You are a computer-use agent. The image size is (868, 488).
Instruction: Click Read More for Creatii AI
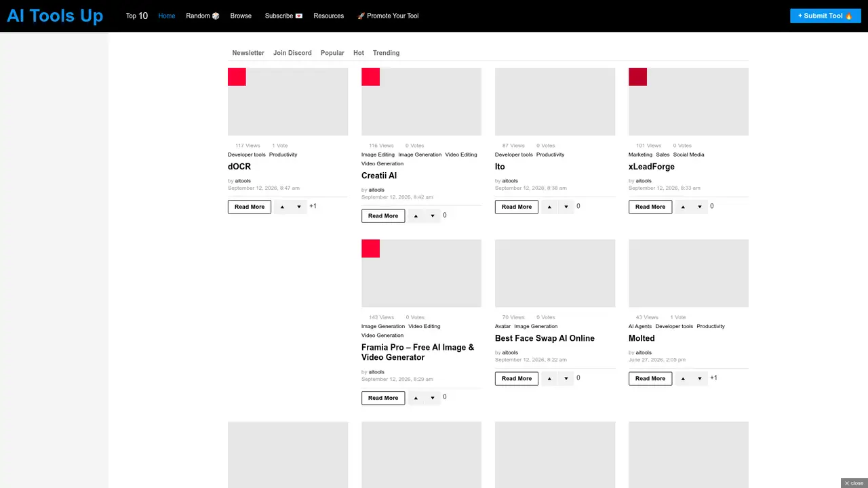point(383,216)
